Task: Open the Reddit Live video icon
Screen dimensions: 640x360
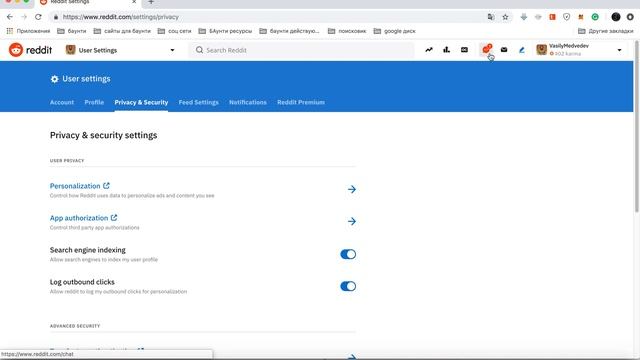Action: 464,50
